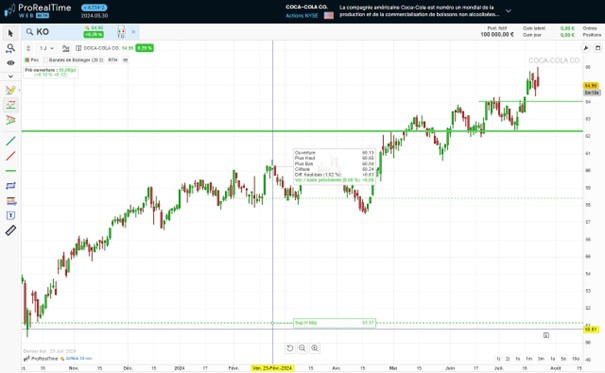Open the drawing pencil tool with yellow marker

[x=10, y=90]
